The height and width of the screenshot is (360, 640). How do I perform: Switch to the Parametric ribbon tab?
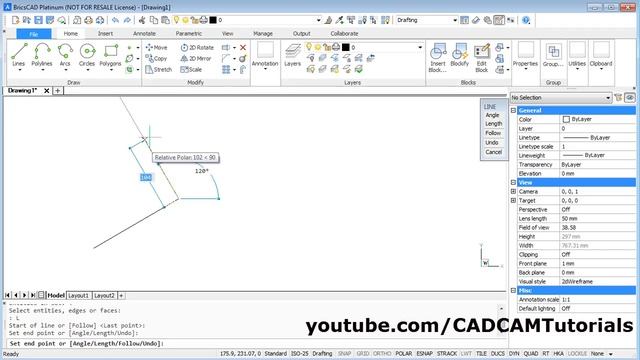click(x=189, y=33)
